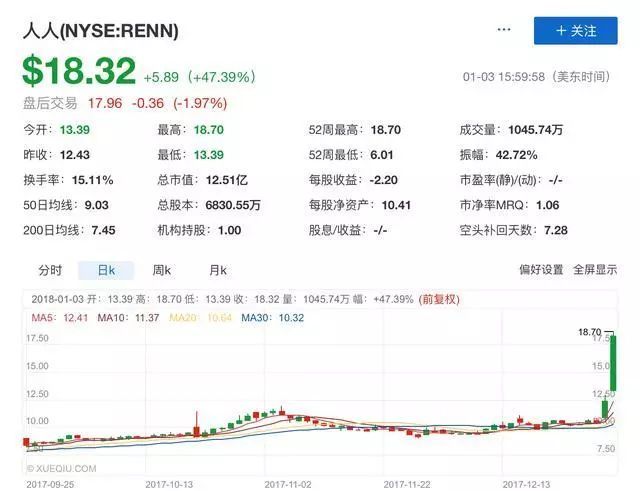Click the MA5: 12.41 indicator label
This screenshot has height=491, width=640.
pos(60,318)
